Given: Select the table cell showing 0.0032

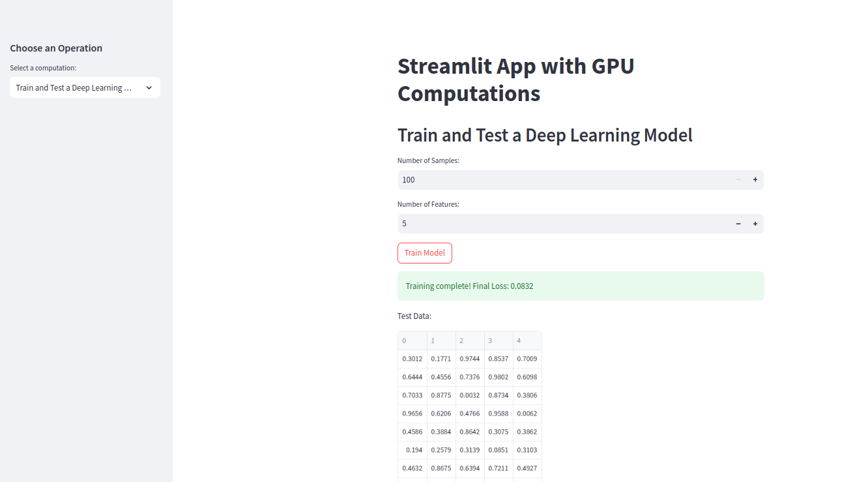Looking at the screenshot, I should (x=470, y=395).
